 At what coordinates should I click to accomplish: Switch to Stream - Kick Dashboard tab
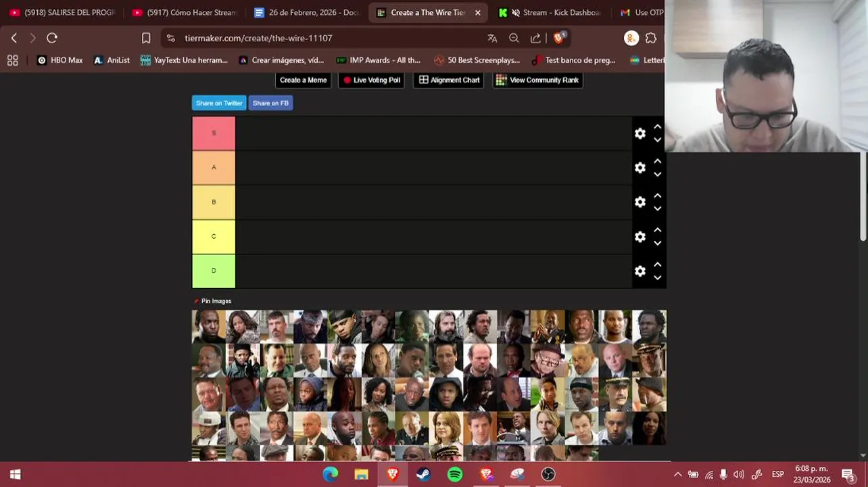click(x=551, y=12)
